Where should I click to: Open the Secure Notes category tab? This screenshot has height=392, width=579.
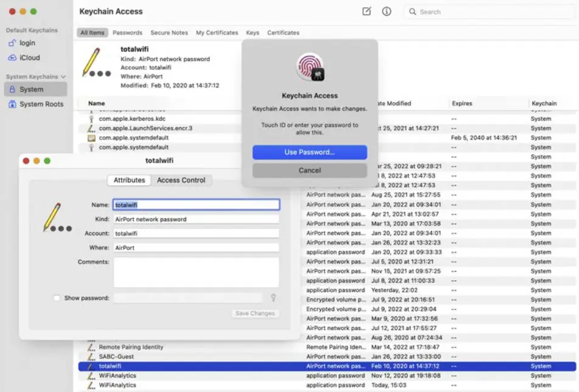(169, 33)
